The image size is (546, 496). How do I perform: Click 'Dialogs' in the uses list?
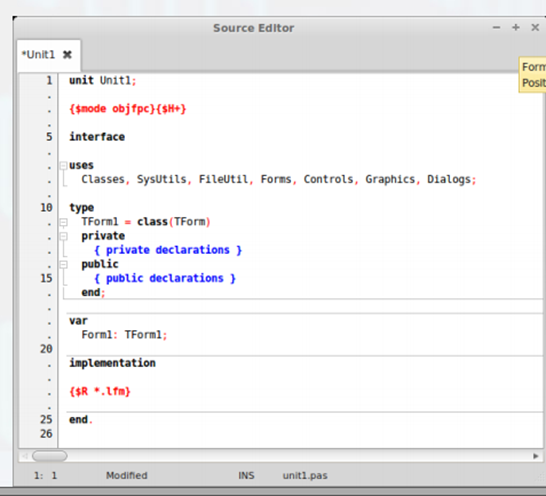(x=449, y=179)
